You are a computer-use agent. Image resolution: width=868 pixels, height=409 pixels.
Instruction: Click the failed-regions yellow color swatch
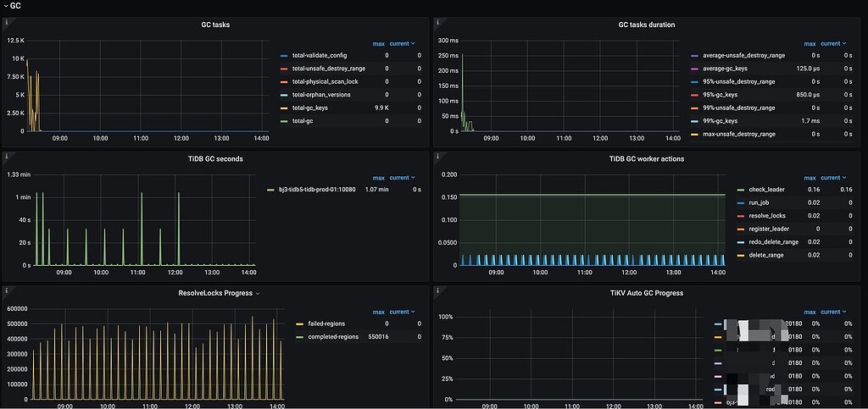tap(299, 323)
